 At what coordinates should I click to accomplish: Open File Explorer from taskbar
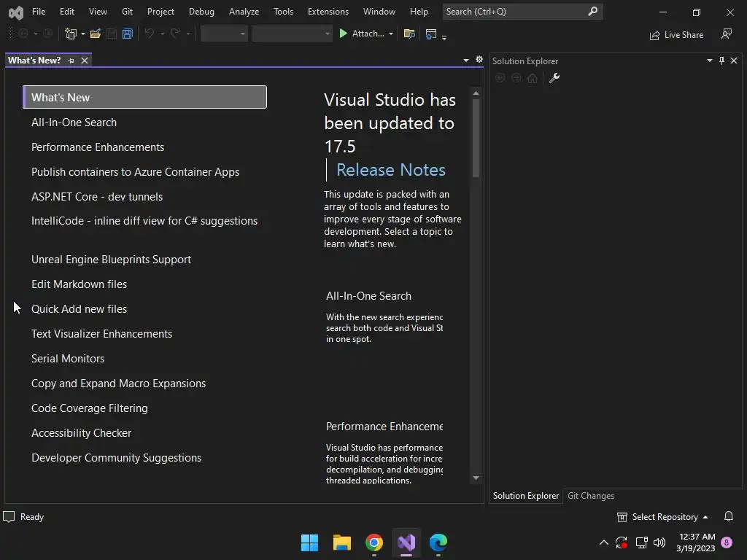[x=341, y=542]
